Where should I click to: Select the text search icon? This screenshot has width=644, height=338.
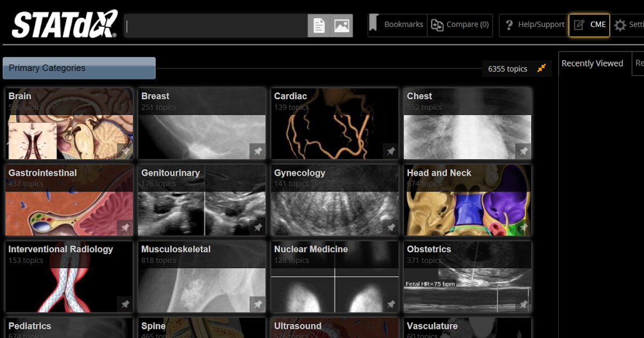click(319, 25)
